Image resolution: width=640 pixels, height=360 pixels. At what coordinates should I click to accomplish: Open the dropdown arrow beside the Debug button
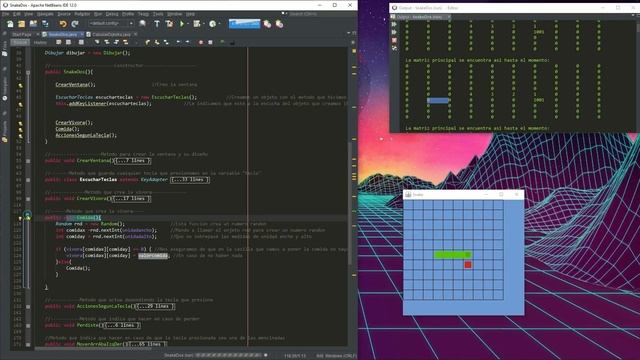point(204,24)
